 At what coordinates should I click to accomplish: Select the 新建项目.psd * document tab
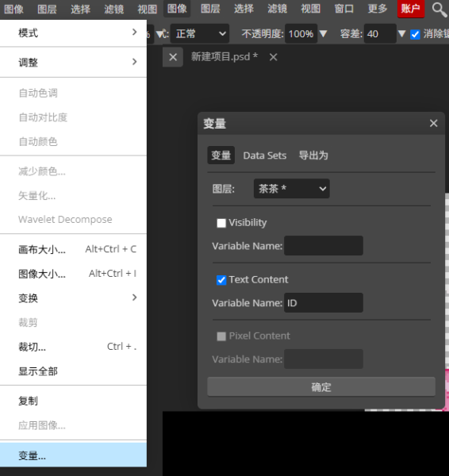224,57
